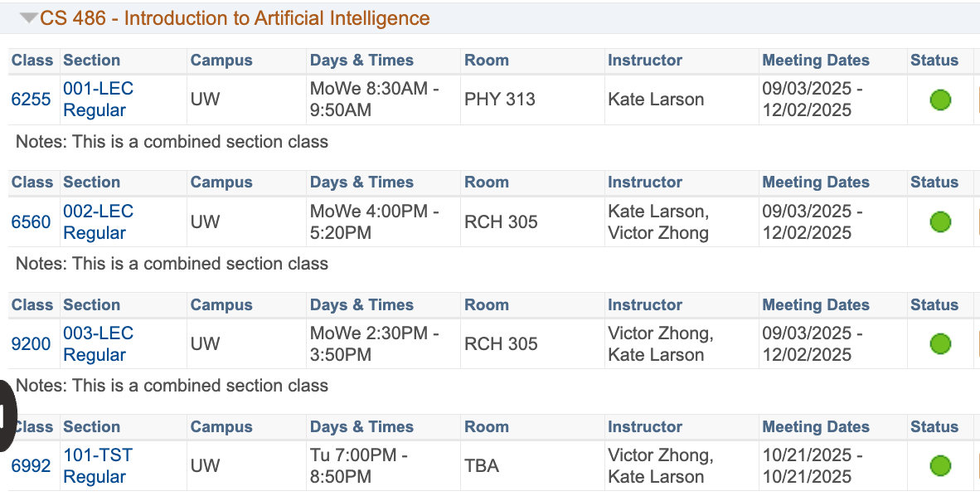Screen dimensions: 980x501
Task: Click the black tab at the left edge
Action: (x=7, y=416)
